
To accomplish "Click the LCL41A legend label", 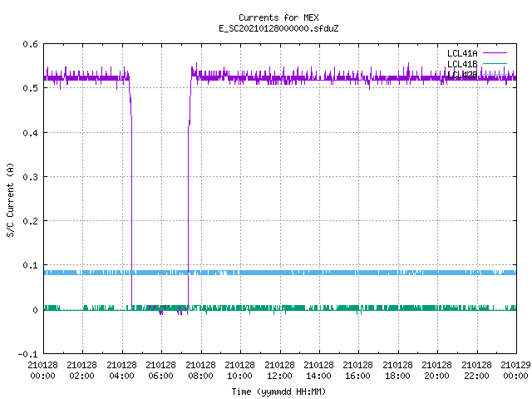I will pyautogui.click(x=462, y=53).
